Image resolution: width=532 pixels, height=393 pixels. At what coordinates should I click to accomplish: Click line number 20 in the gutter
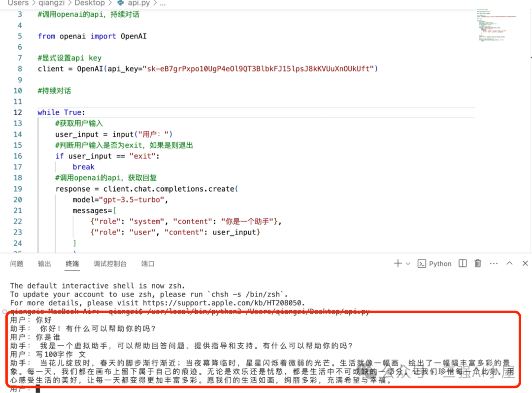(18, 200)
